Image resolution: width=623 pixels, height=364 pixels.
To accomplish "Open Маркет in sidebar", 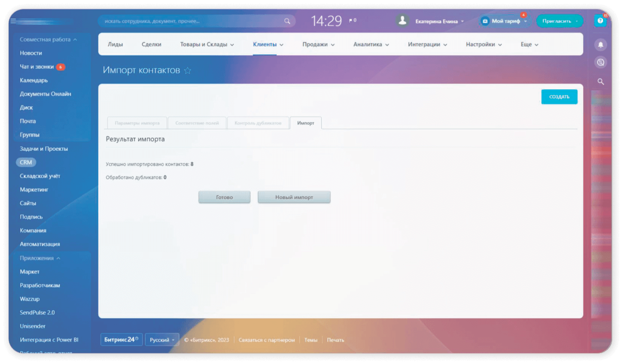I will (29, 272).
